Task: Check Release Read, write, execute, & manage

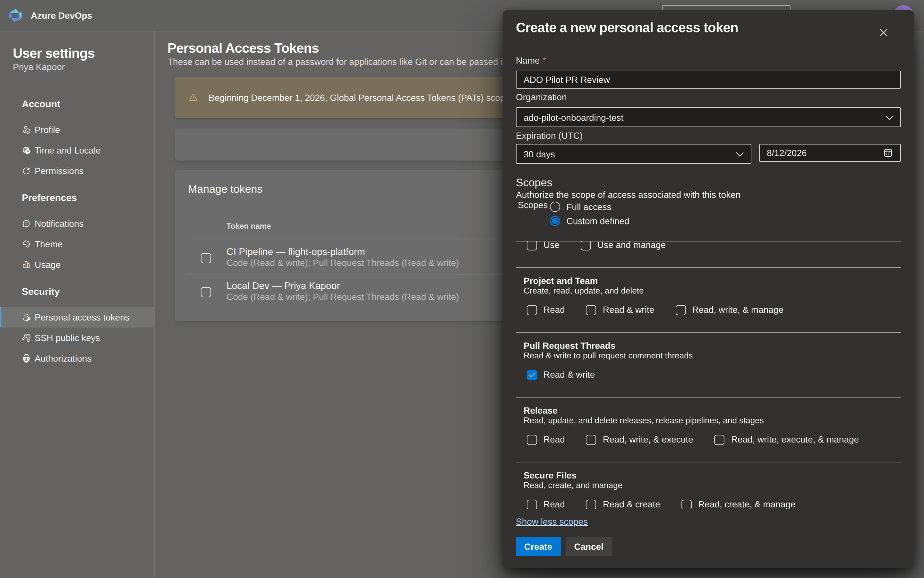Action: tap(719, 440)
